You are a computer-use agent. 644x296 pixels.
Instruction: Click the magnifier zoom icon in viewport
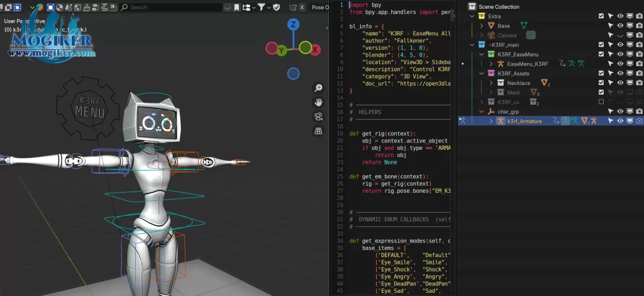click(x=318, y=88)
